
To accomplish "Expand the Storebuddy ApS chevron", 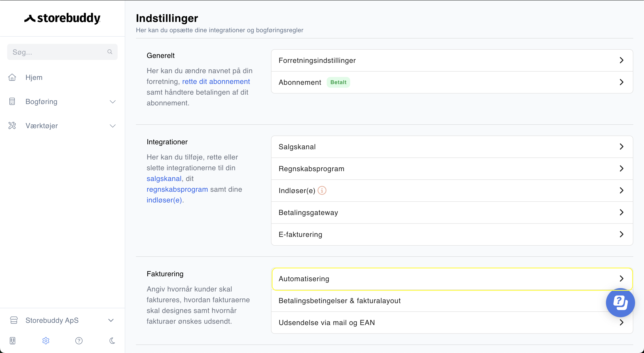I will (111, 320).
